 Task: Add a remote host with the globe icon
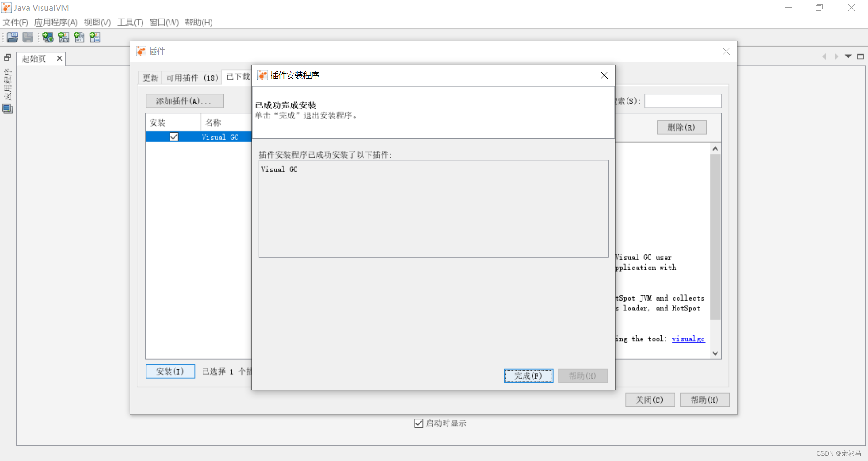[x=48, y=38]
